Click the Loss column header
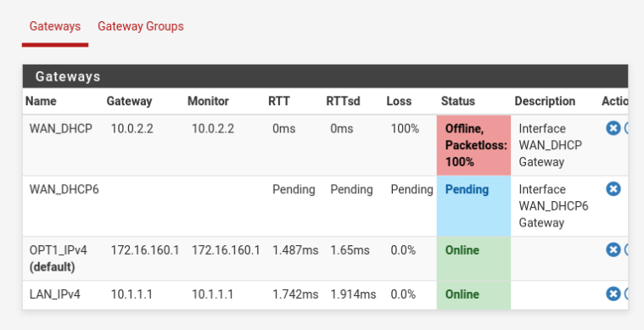The height and width of the screenshot is (330, 644). [x=399, y=102]
